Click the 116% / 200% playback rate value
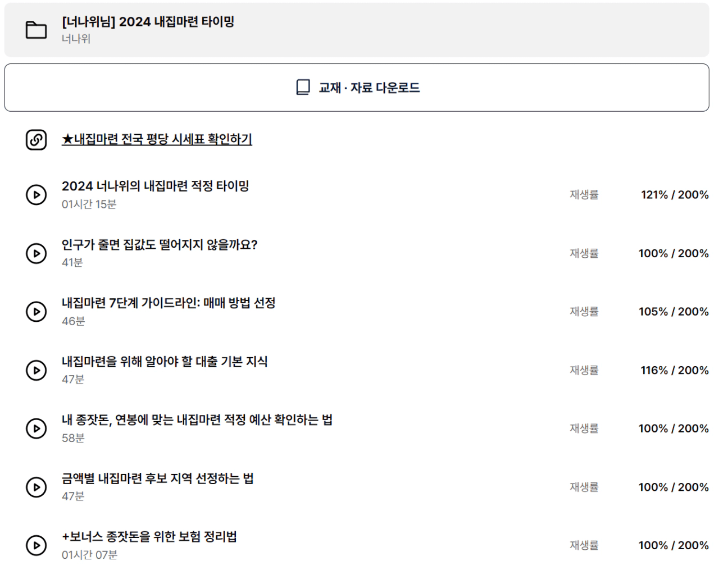 coord(675,370)
